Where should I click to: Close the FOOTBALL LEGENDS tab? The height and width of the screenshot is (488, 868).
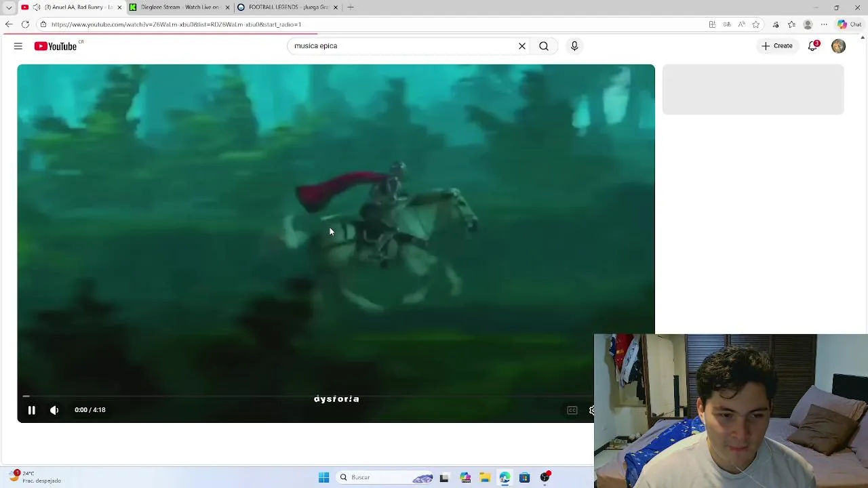pos(335,7)
